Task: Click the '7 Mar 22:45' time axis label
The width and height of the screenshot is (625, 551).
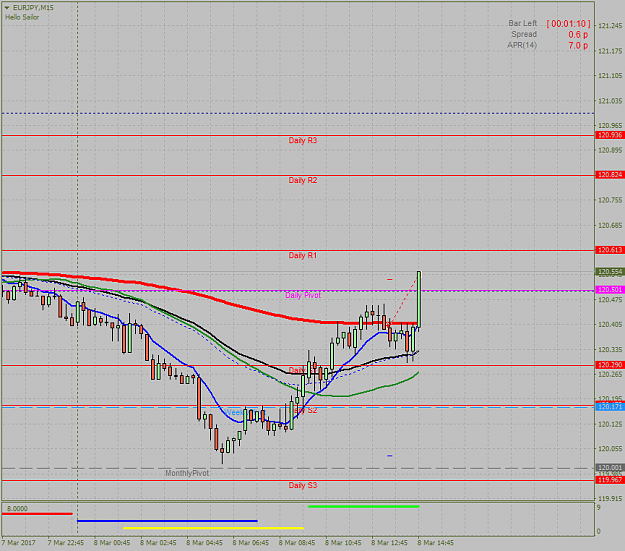Action: click(x=66, y=543)
